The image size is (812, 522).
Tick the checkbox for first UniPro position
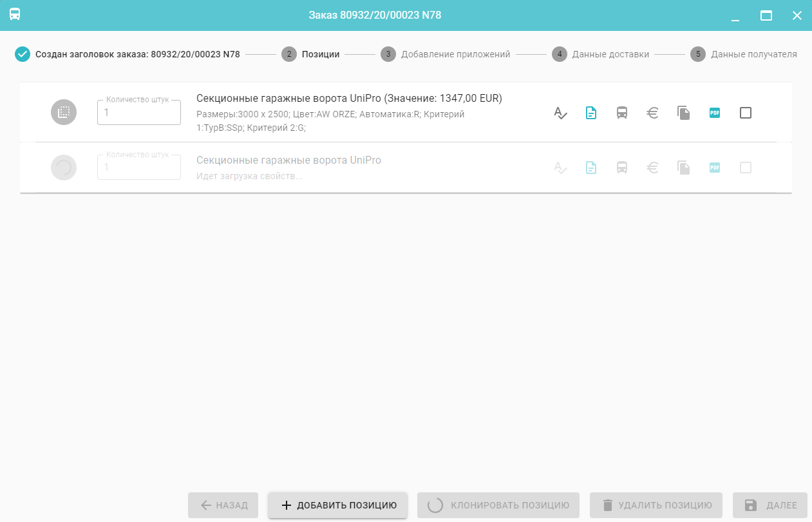coord(745,113)
